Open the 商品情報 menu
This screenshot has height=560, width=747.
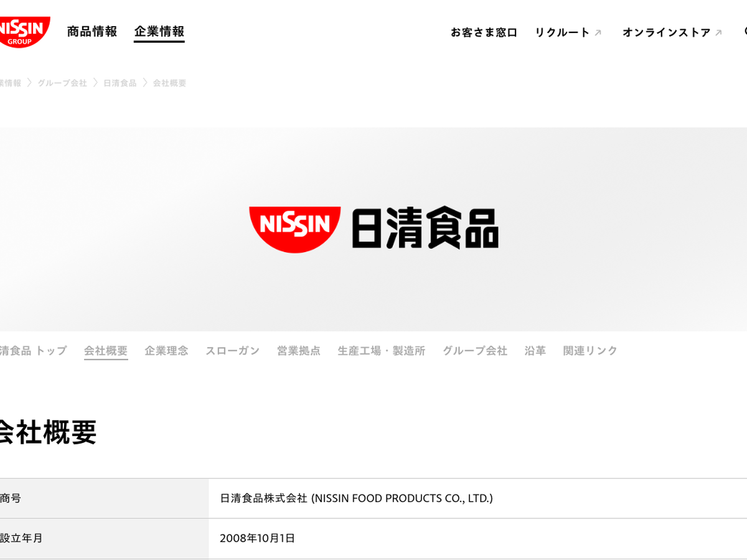[x=92, y=32]
